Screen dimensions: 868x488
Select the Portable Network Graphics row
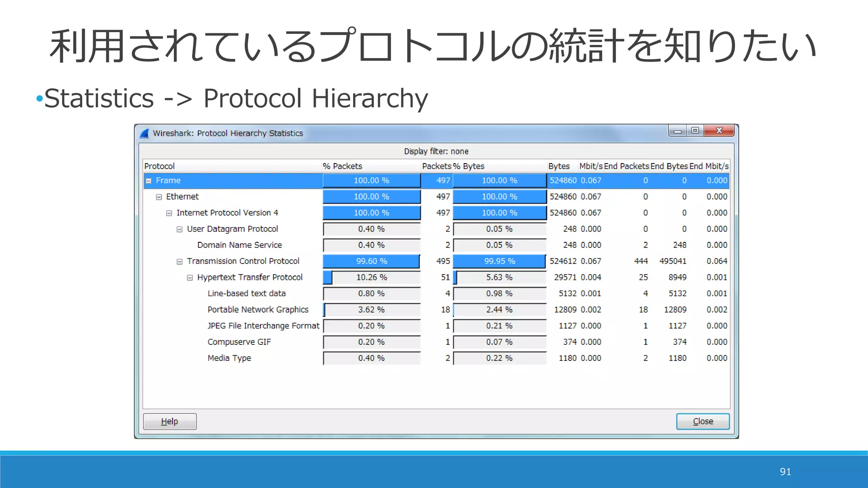pyautogui.click(x=436, y=309)
